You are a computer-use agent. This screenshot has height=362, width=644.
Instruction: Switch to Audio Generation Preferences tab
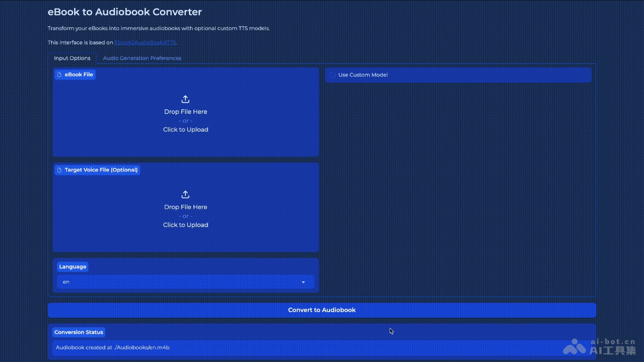(x=142, y=58)
